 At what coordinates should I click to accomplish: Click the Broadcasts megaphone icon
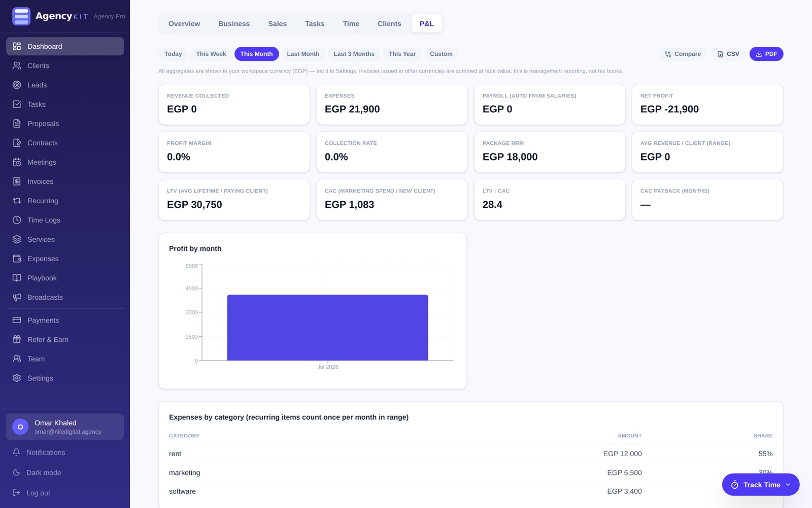(x=17, y=297)
